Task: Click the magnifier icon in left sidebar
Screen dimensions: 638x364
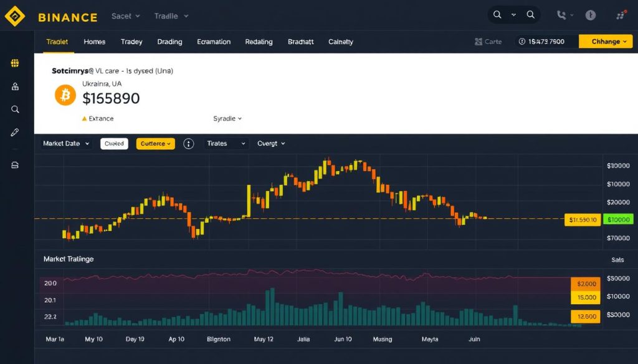Action: click(x=15, y=110)
